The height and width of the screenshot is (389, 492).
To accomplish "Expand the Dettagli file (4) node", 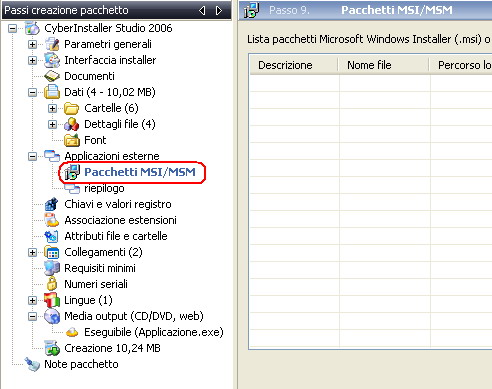I will 52,124.
